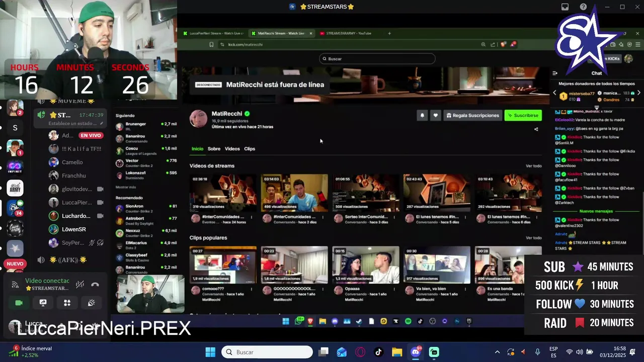The width and height of the screenshot is (644, 362).
Task: Open Cosců channel in Kick following list
Action: (146, 150)
